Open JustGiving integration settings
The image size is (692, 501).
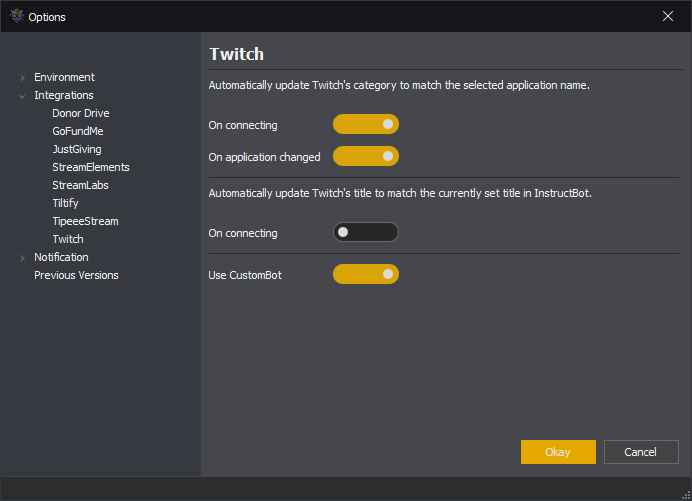[77, 149]
